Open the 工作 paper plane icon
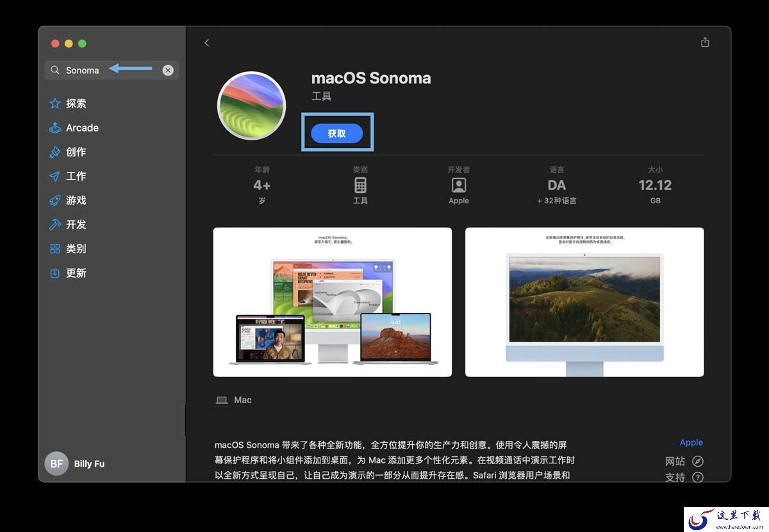 coord(55,176)
